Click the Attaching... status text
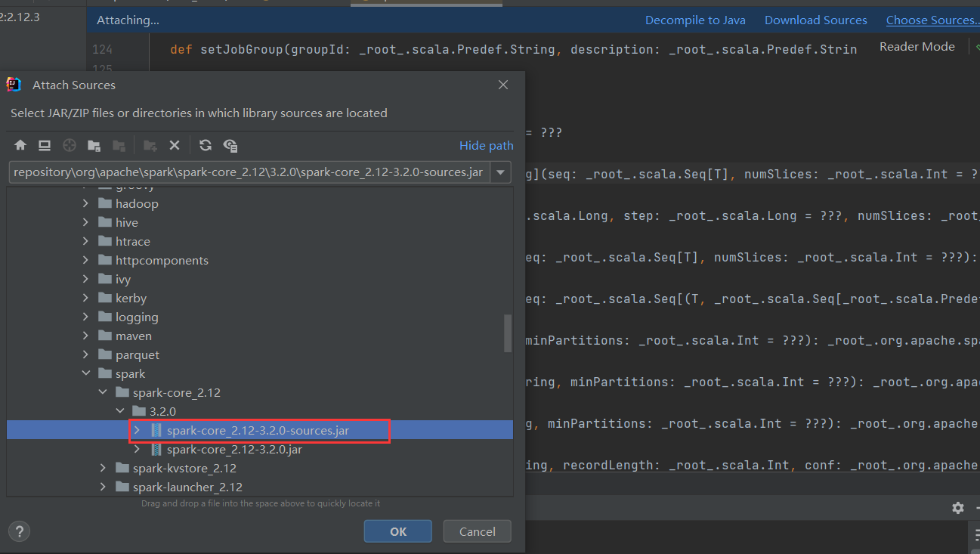The image size is (980, 554). (128, 20)
